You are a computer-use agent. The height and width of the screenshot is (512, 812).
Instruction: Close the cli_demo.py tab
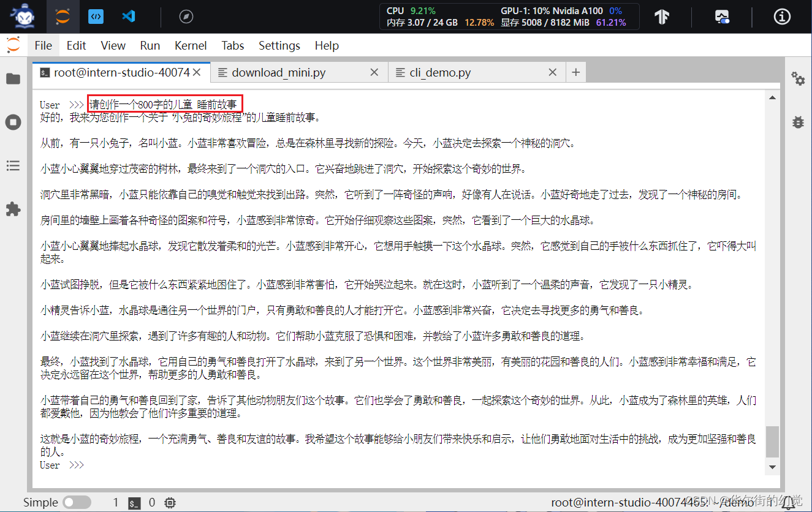click(x=552, y=72)
